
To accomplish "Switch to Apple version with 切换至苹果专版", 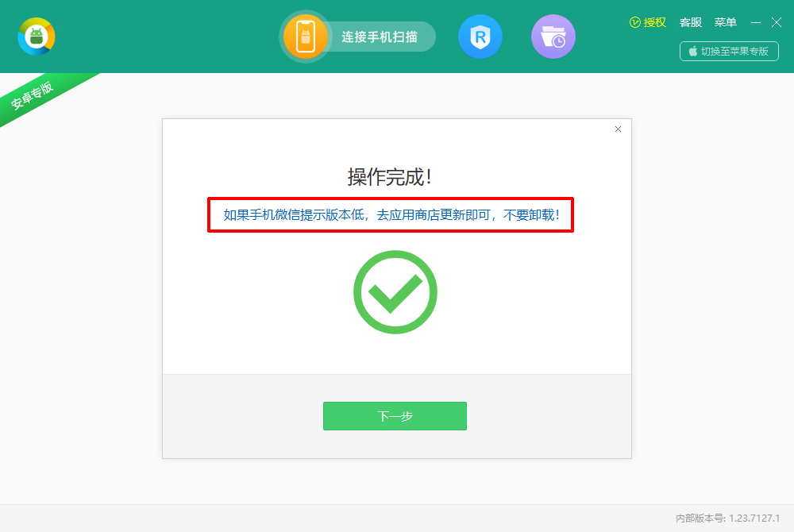I will [729, 51].
